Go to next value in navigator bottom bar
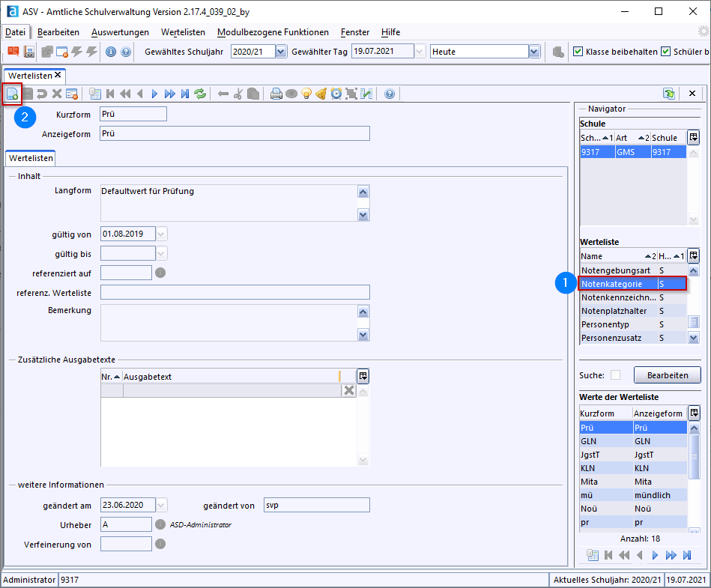 point(655,555)
